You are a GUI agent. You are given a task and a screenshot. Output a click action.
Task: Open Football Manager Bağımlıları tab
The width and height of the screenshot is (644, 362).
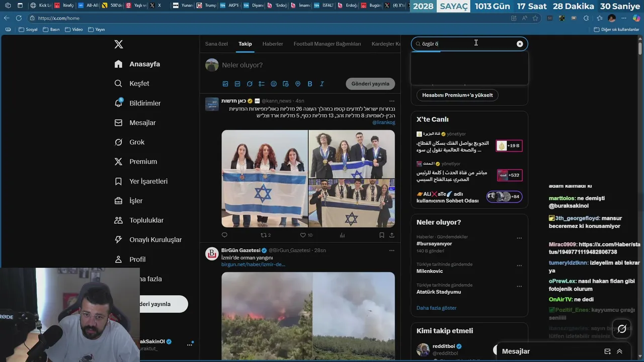tap(327, 44)
